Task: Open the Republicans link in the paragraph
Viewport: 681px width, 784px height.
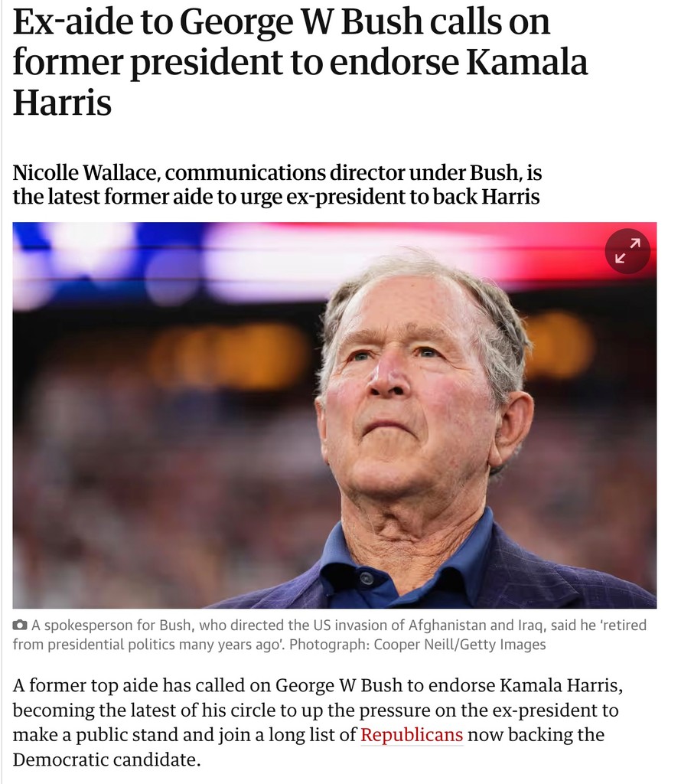Action: click(x=412, y=736)
